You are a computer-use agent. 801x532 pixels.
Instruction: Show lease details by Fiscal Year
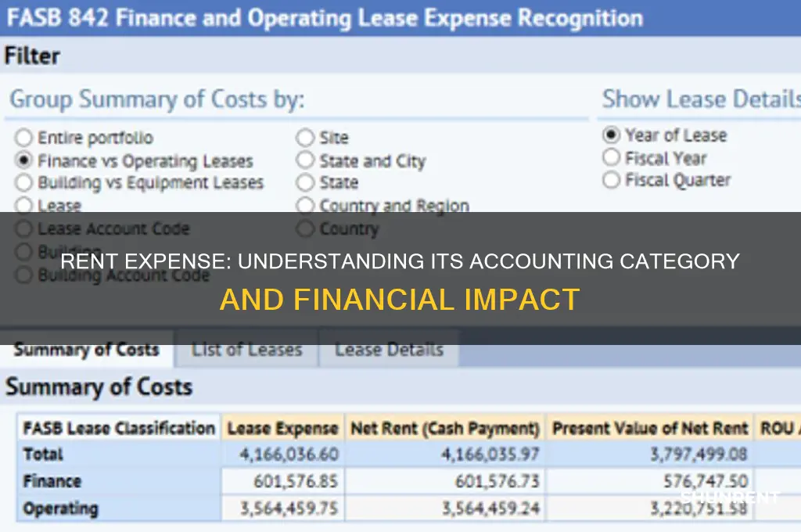click(x=612, y=157)
